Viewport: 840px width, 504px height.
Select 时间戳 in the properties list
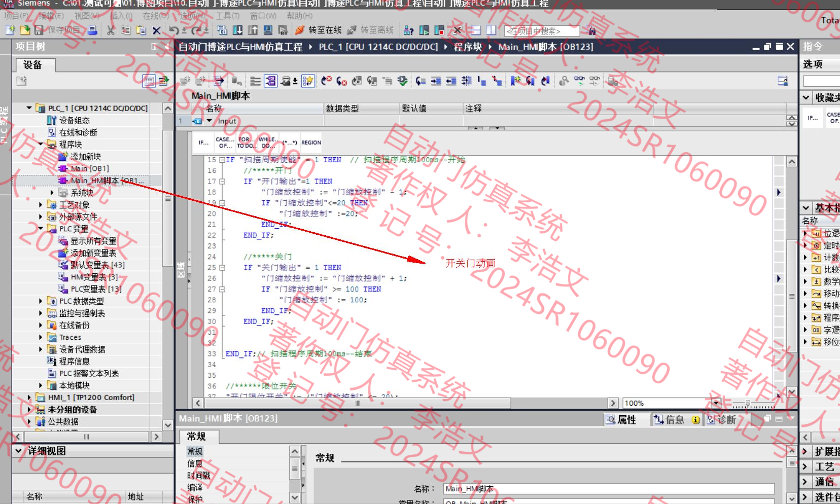tap(199, 476)
